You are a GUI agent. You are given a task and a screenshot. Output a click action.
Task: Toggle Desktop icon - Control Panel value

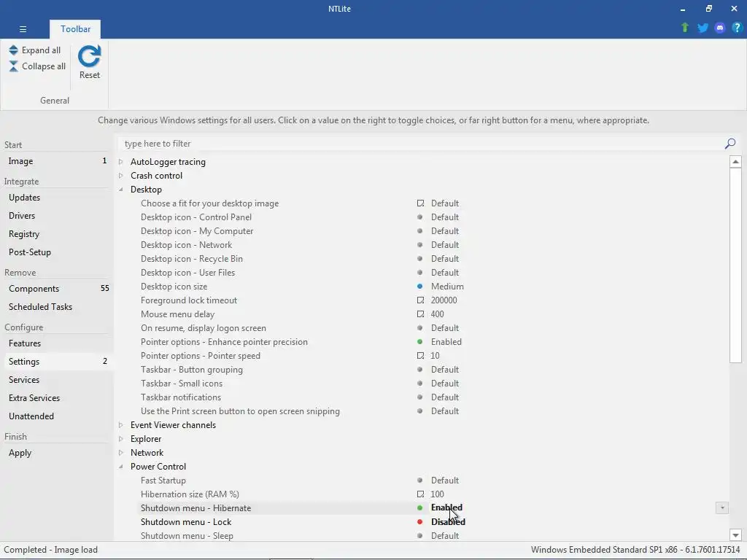coord(445,217)
